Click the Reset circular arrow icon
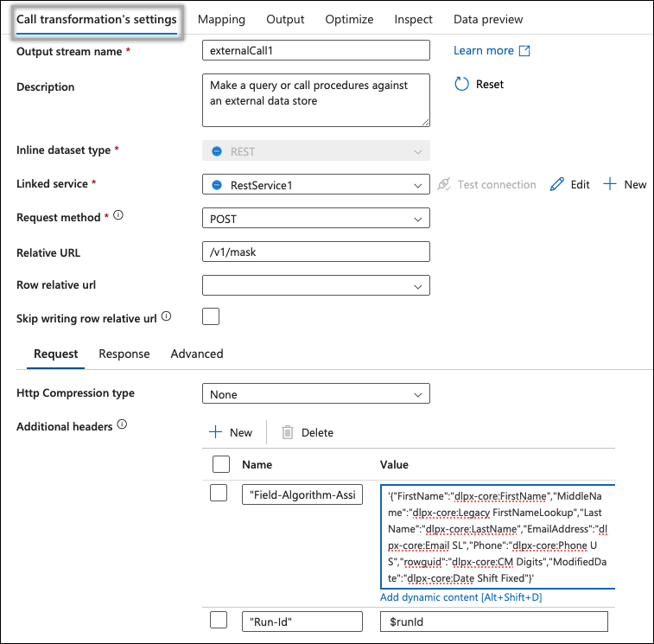The image size is (654, 644). 461,84
